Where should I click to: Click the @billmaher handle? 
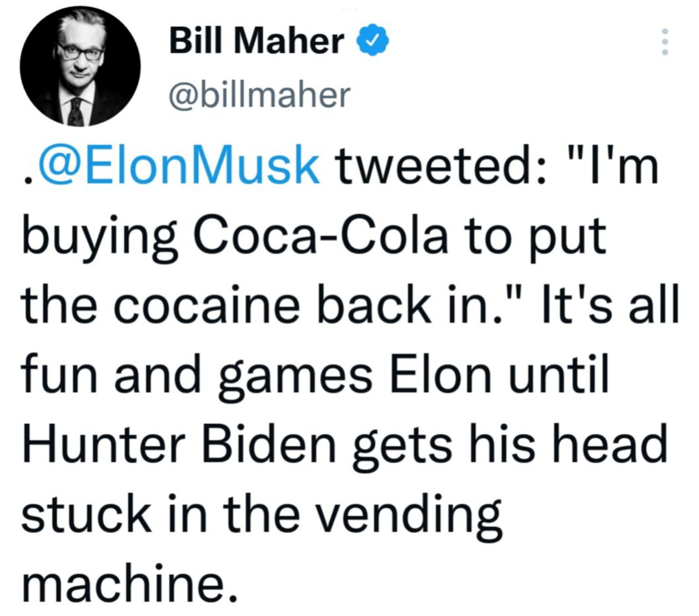tap(260, 96)
